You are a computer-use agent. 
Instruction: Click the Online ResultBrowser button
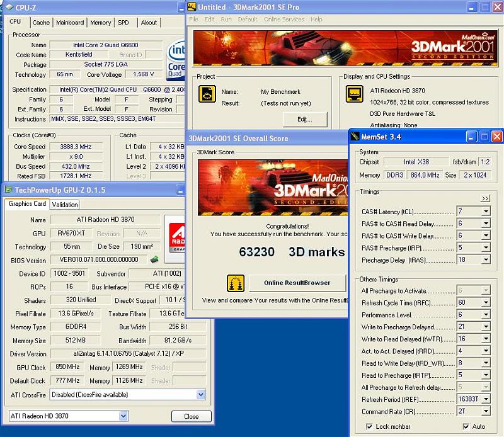click(297, 283)
